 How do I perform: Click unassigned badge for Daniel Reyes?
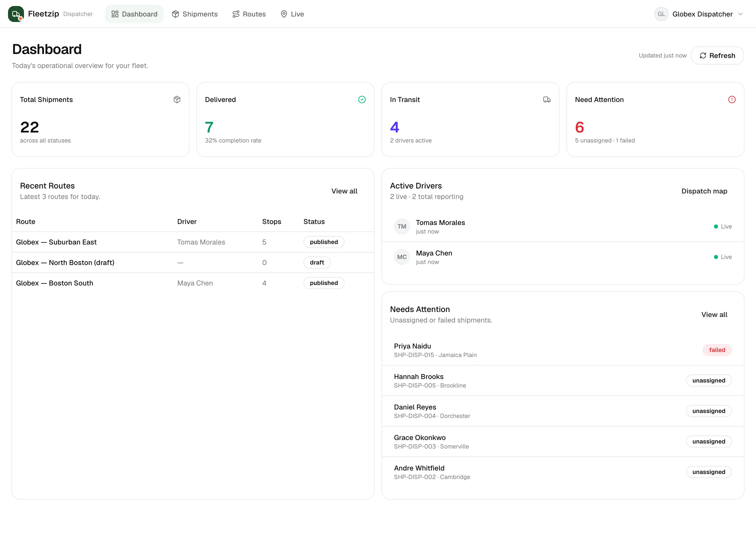coord(709,411)
